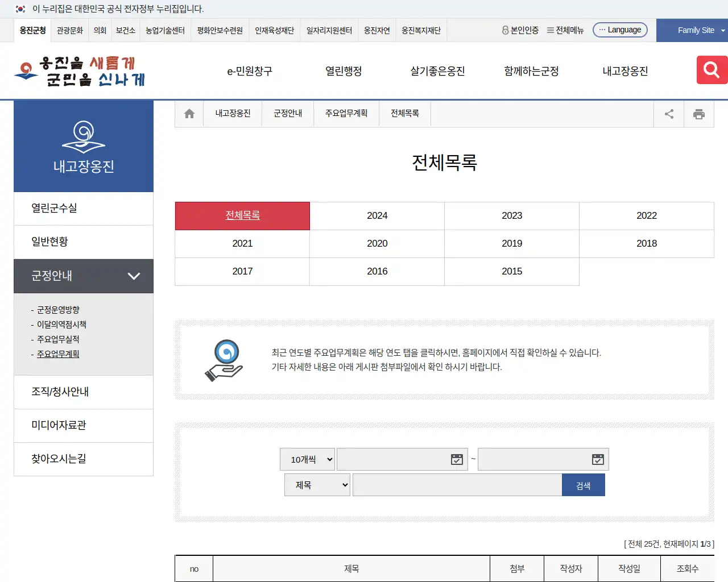Collapse the 군정안내 sidebar section chevron
The image size is (728, 582).
[134, 276]
